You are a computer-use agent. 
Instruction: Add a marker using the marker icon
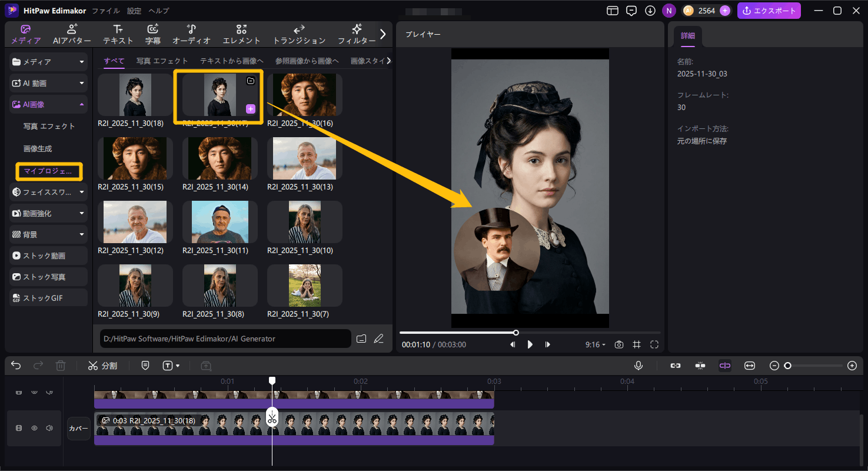[145, 365]
